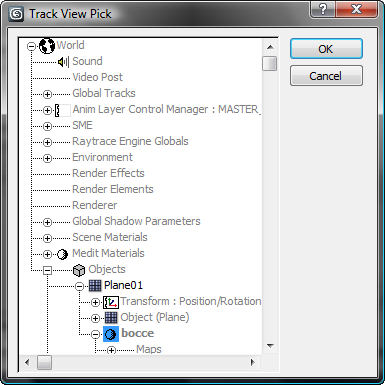Collapse the World root node

(x=31, y=46)
